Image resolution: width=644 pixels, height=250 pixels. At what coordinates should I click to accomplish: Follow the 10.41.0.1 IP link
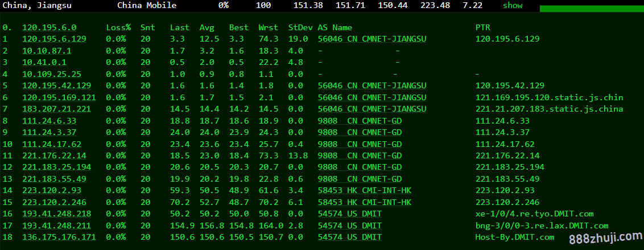coord(44,63)
